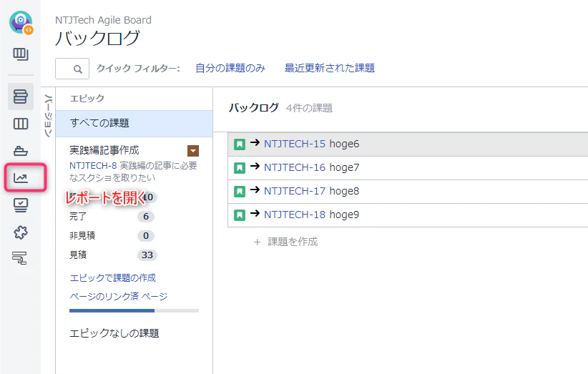
Task: Click priority arrow of NTJTECH-15
Action: coord(255,142)
